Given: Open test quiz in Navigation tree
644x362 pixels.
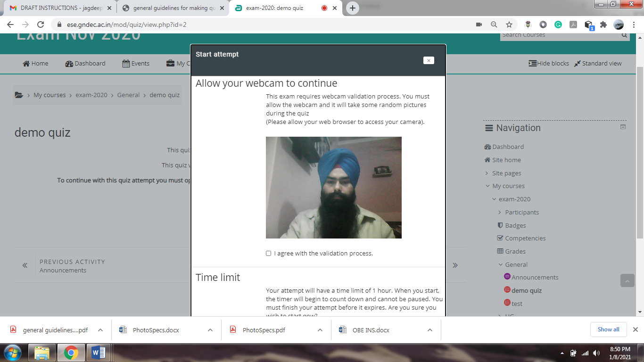Looking at the screenshot, I should [x=517, y=304].
